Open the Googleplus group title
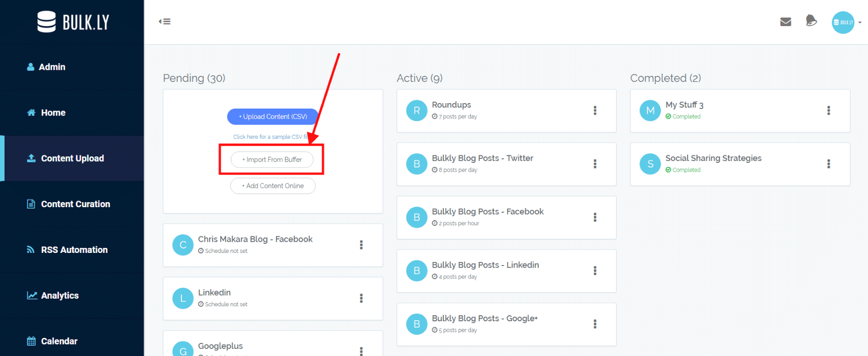 (x=220, y=346)
